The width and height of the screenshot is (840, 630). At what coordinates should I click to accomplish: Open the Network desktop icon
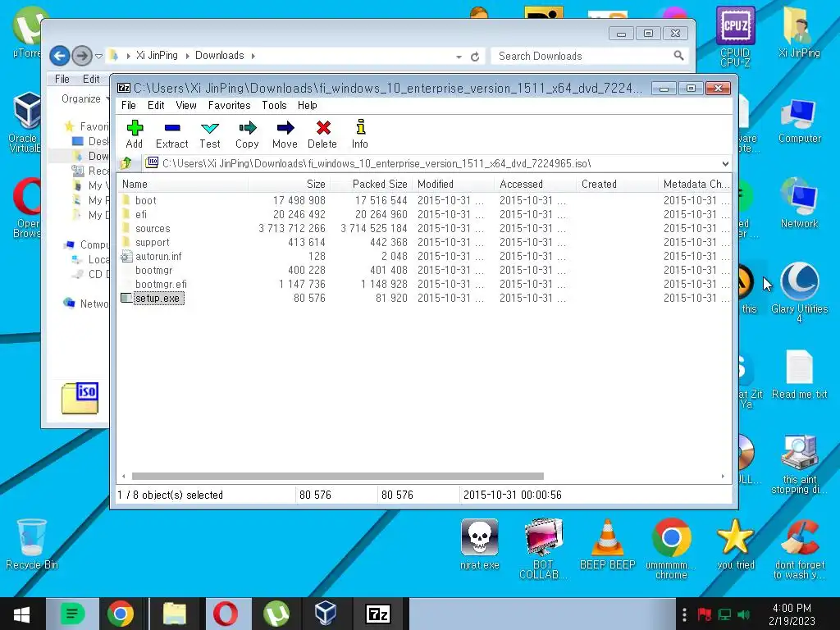[799, 204]
